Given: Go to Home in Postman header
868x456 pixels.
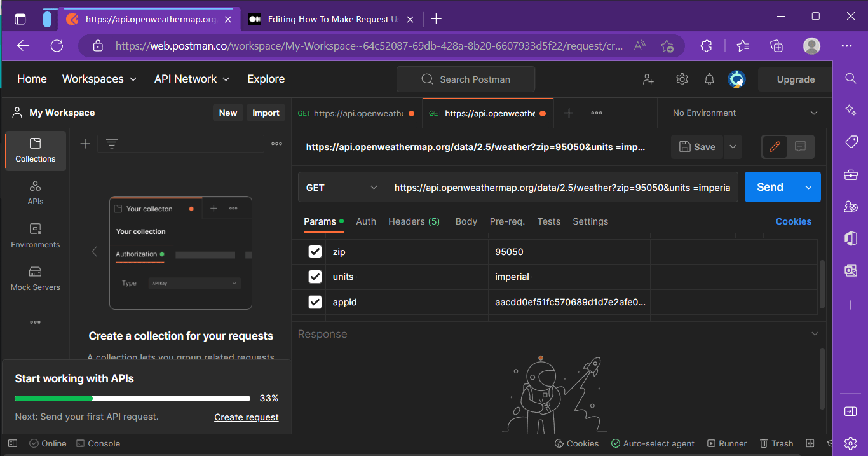Looking at the screenshot, I should 32,79.
